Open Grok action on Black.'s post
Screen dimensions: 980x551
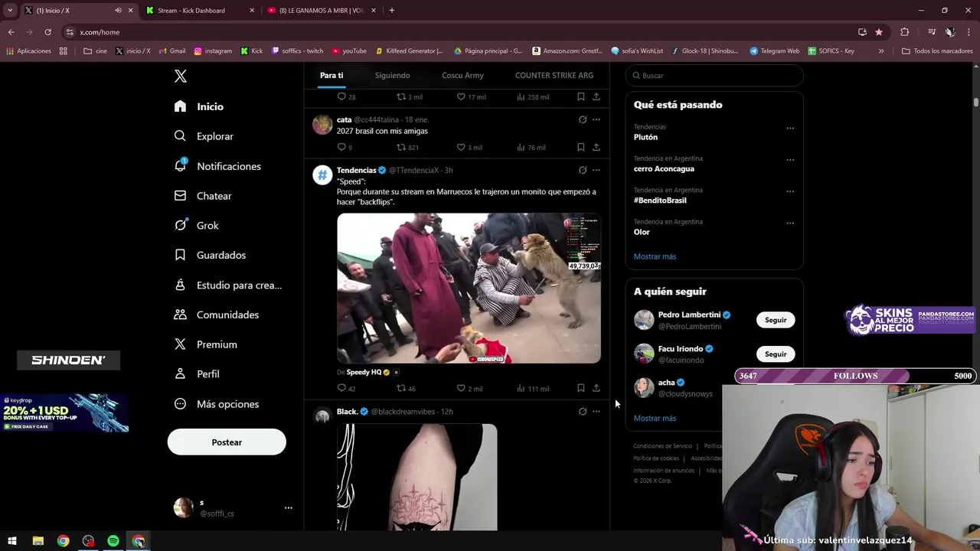583,412
